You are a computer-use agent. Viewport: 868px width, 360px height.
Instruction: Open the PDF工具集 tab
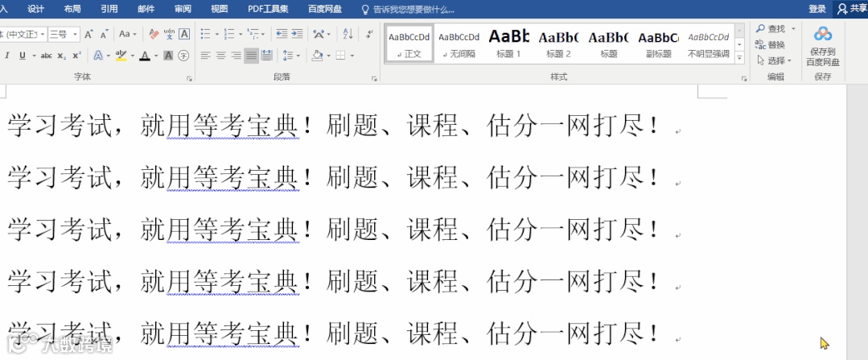coord(268,9)
